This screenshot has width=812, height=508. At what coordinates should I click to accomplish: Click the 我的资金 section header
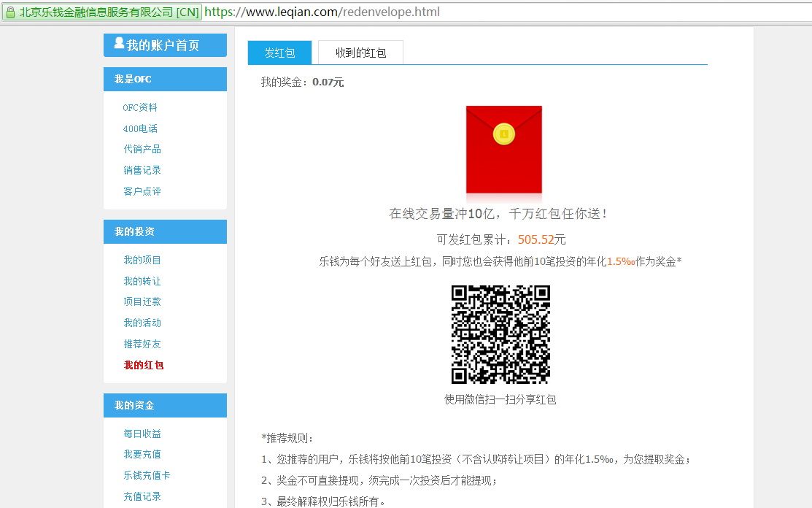coord(165,406)
